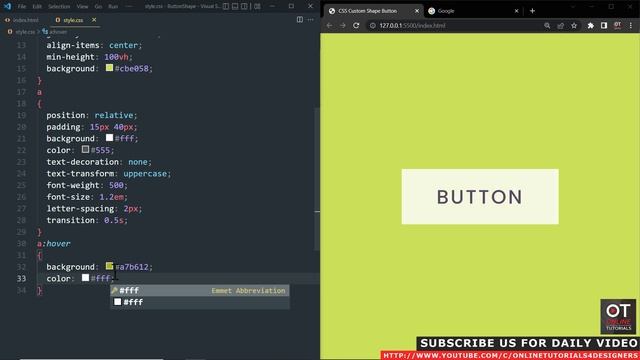
Task: Click the 'a:hover' selector on line 30
Action: click(54, 244)
